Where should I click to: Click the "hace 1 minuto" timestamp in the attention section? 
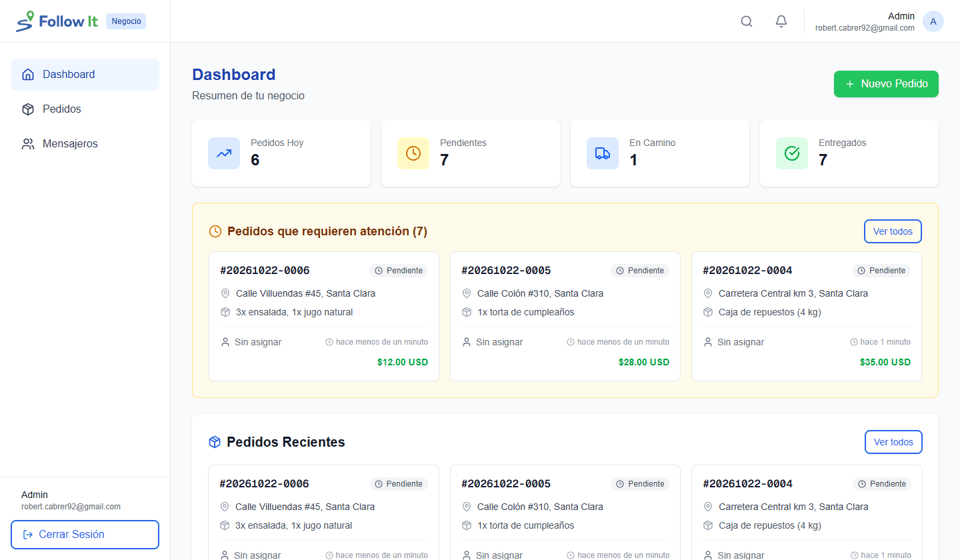(x=885, y=342)
